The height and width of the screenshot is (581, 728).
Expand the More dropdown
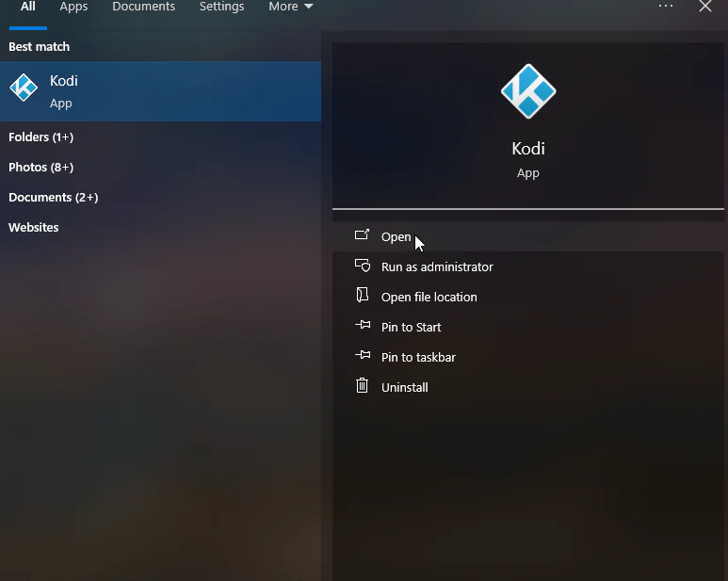coord(291,7)
